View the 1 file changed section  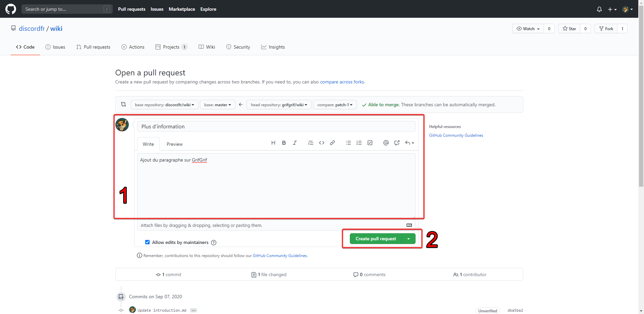pos(269,274)
